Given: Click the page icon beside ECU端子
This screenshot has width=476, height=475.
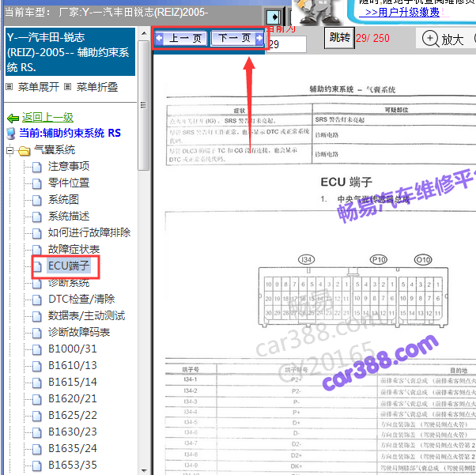Looking at the screenshot, I should [37, 266].
